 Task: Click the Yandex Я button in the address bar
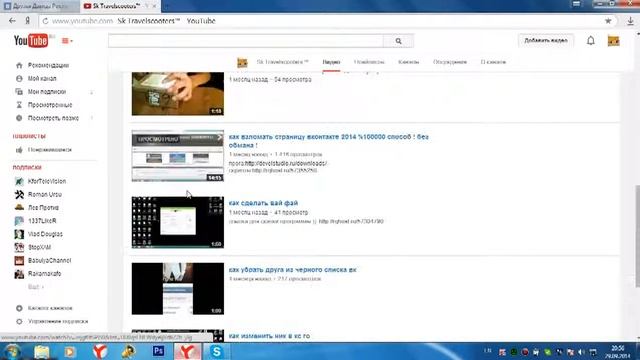pos(27,21)
